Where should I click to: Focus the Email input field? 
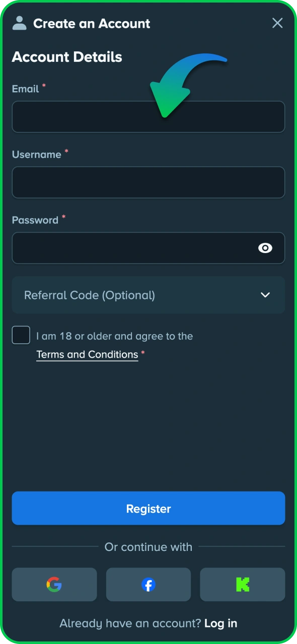tap(148, 117)
